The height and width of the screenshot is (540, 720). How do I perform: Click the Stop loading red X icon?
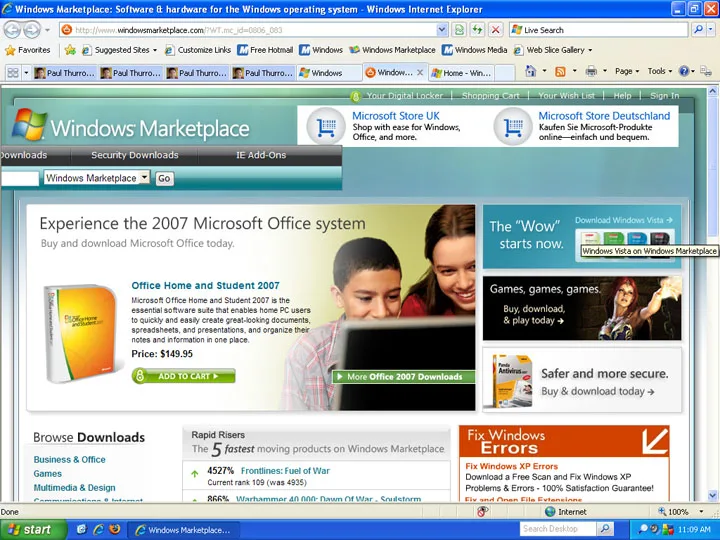click(x=495, y=30)
